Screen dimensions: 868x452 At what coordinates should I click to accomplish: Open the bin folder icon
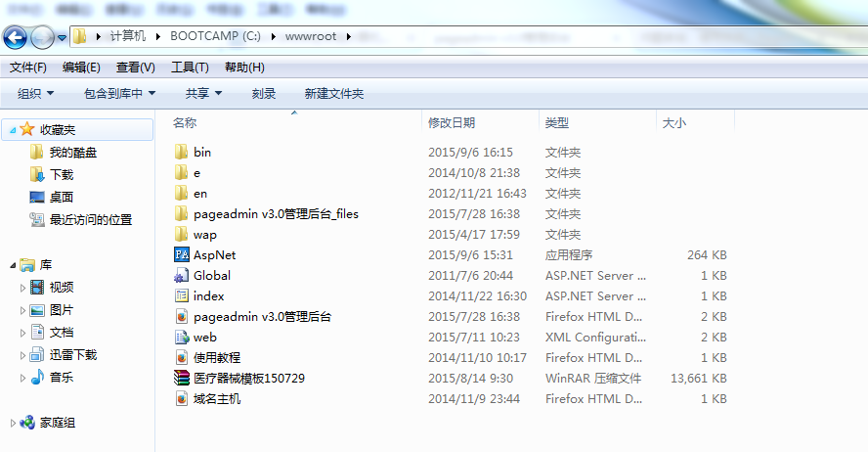point(181,153)
